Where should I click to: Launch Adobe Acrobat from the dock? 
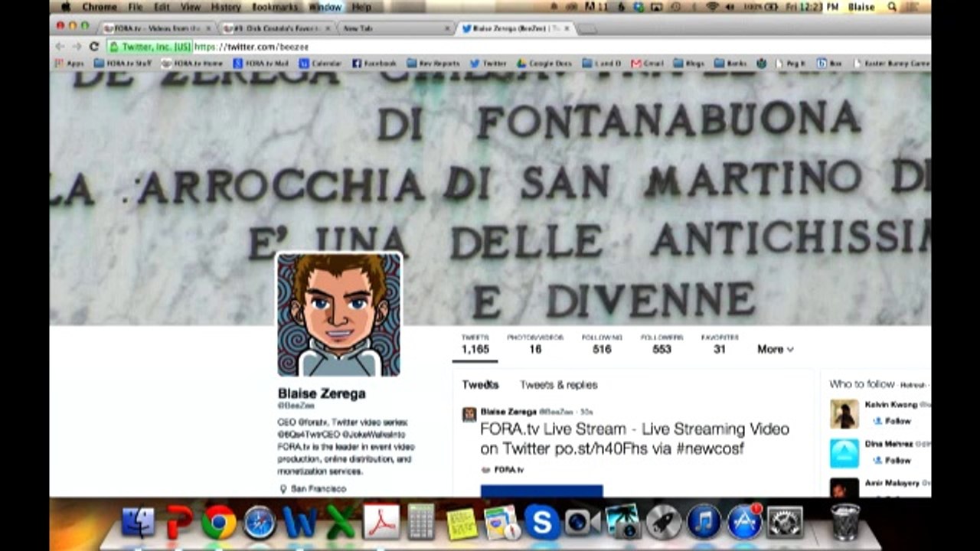tap(381, 523)
